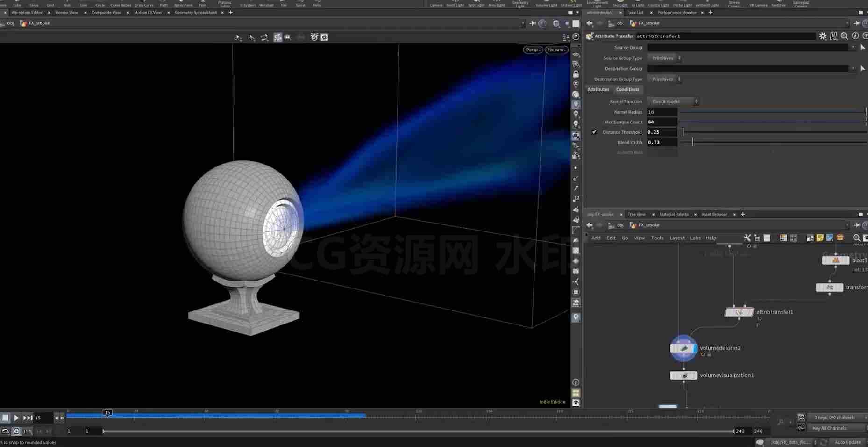Click the Houdini H help-card icon in parameters
Image resolution: width=868 pixels, height=447 pixels.
click(x=833, y=36)
